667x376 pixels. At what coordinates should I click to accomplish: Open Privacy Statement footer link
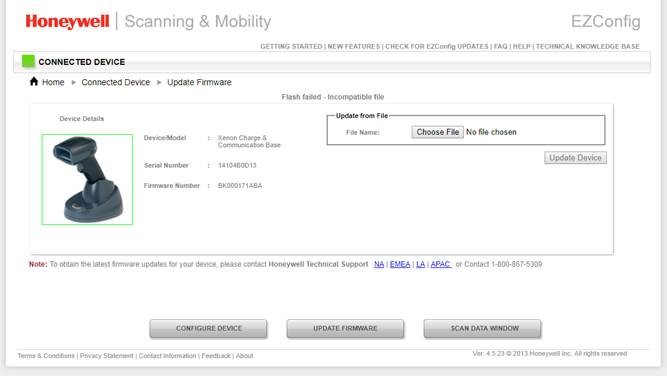pos(106,356)
